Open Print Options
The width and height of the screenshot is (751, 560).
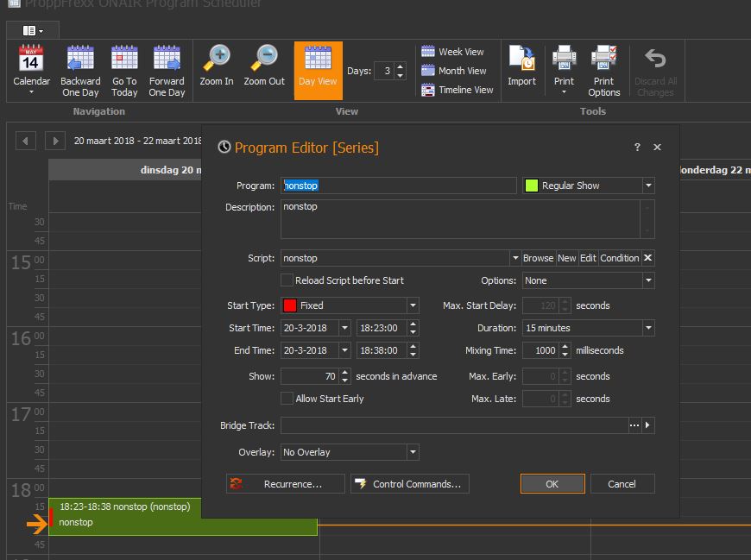(604, 71)
